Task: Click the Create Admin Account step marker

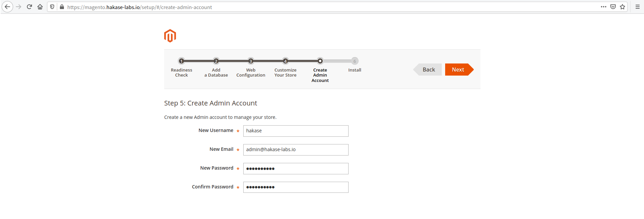Action: 320,61
